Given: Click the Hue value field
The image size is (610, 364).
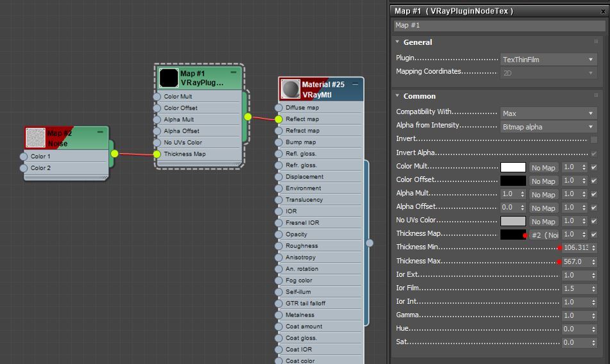Looking at the screenshot, I should [576, 329].
